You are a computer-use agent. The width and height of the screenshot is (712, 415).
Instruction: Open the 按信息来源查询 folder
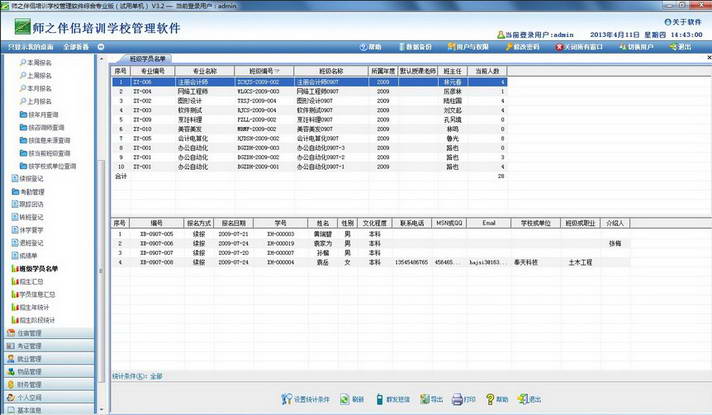coord(45,140)
